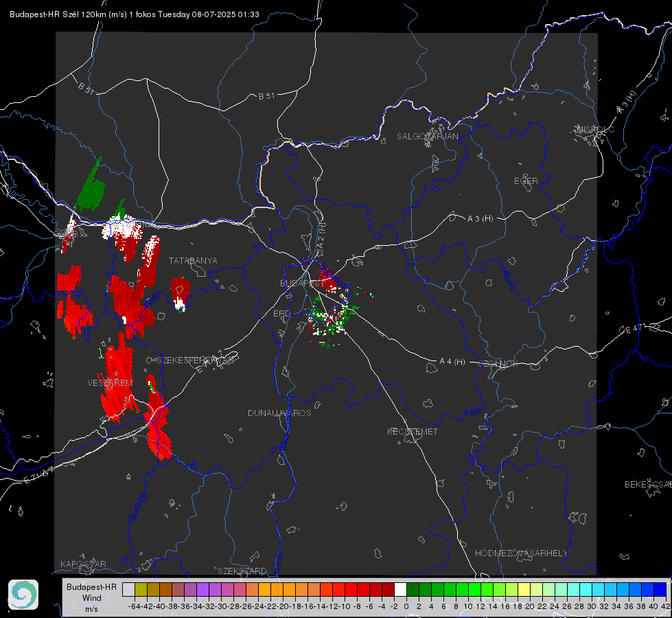This screenshot has width=672, height=618.
Task: Click the SALGOTARJAN city label
Action: (427, 137)
